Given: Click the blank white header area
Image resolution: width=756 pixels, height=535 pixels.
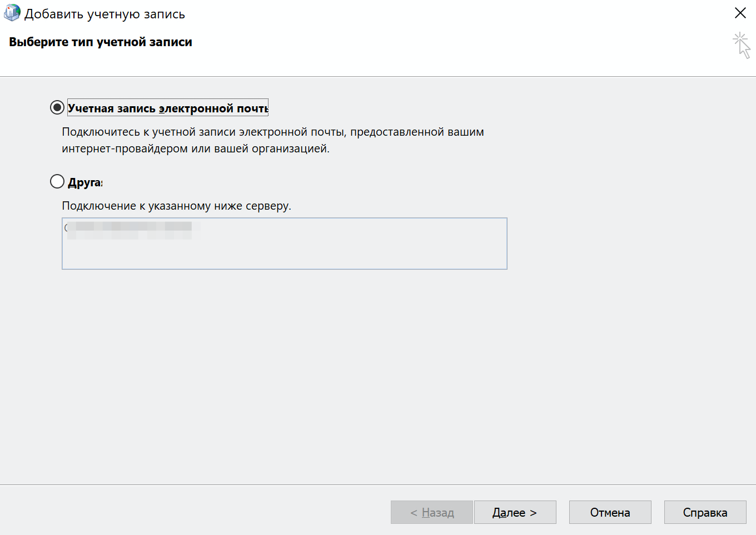Looking at the screenshot, I should [x=445, y=50].
